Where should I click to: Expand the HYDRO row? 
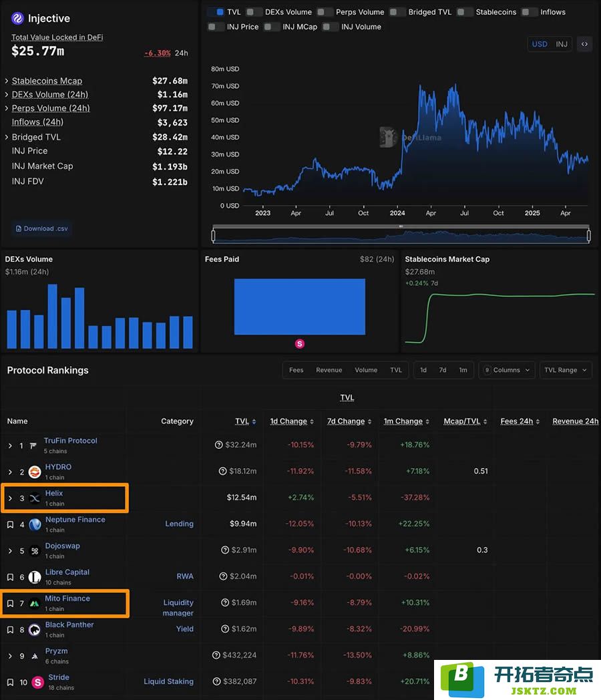click(10, 472)
